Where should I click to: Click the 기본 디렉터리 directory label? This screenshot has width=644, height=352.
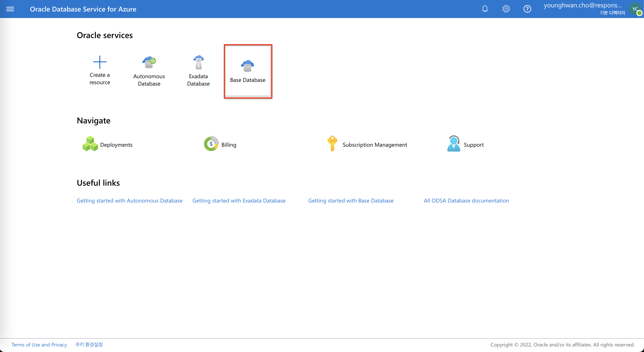pyautogui.click(x=612, y=13)
